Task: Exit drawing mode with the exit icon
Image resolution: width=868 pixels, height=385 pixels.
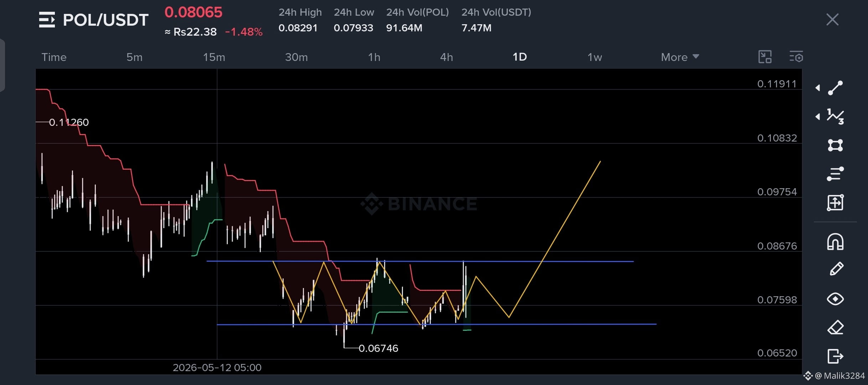Action: (x=835, y=356)
